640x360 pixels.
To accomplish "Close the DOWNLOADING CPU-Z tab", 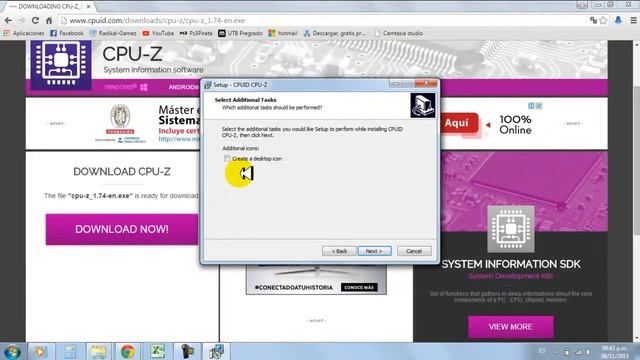I will [x=88, y=7].
